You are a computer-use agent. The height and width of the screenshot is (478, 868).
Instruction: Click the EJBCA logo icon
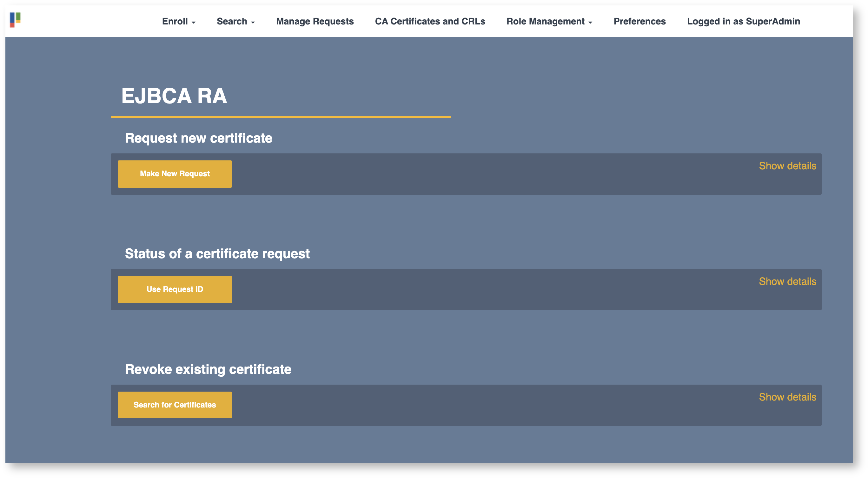pyautogui.click(x=15, y=20)
